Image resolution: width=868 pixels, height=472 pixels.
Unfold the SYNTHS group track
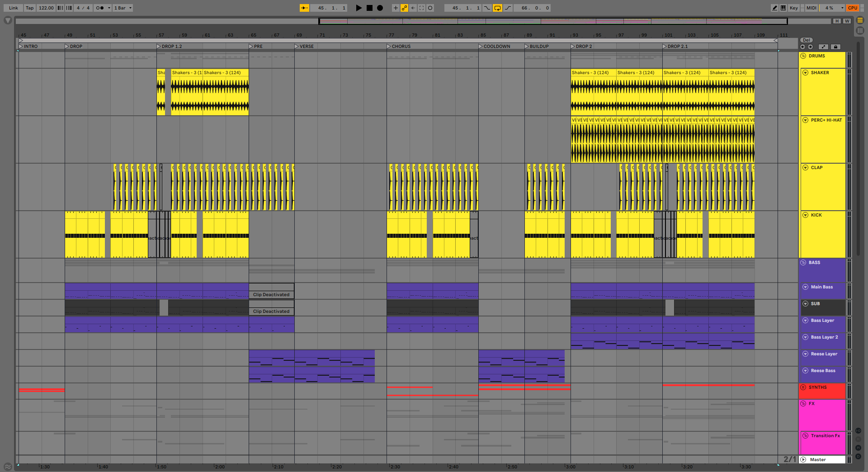pyautogui.click(x=803, y=387)
